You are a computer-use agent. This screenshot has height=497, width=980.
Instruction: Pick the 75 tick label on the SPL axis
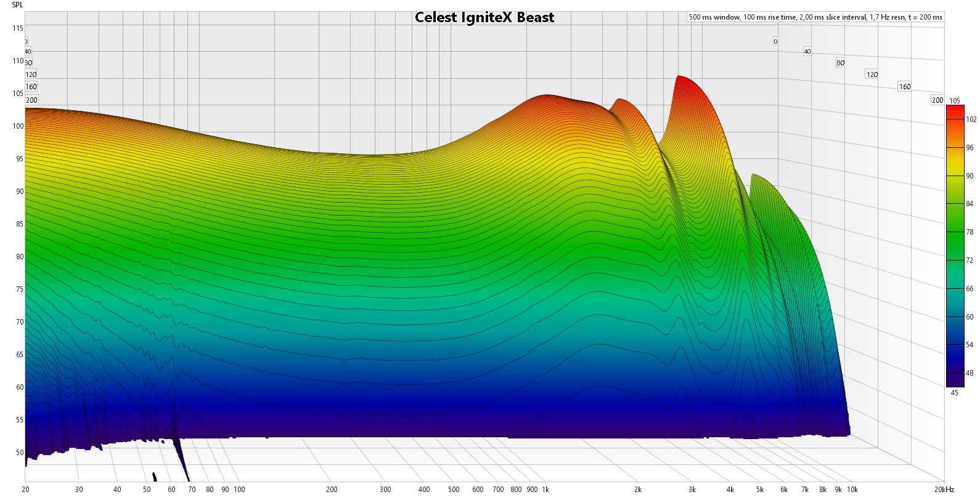coord(19,289)
